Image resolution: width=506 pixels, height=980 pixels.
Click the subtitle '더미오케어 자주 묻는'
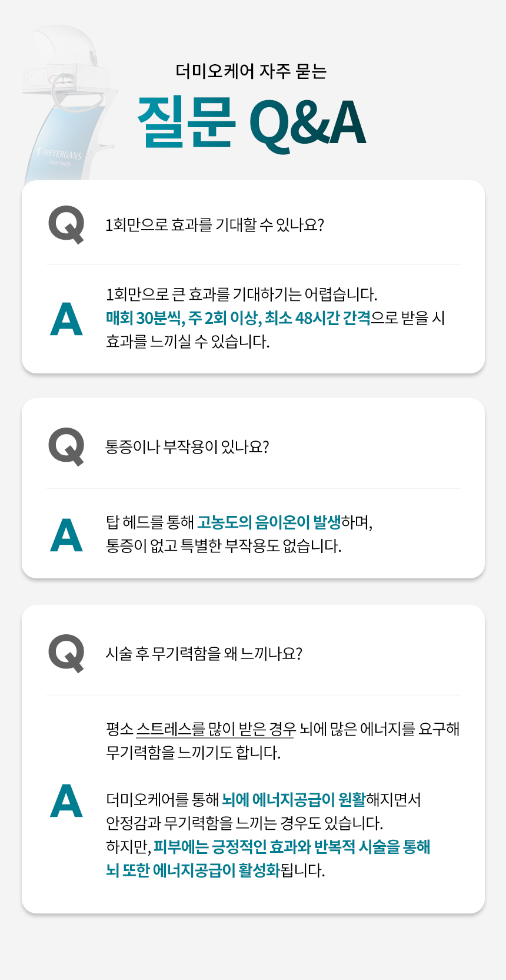(251, 71)
